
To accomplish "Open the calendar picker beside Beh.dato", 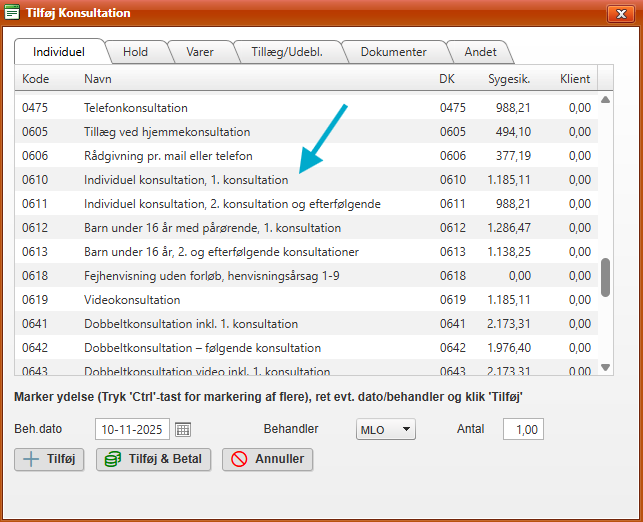I will tap(183, 429).
